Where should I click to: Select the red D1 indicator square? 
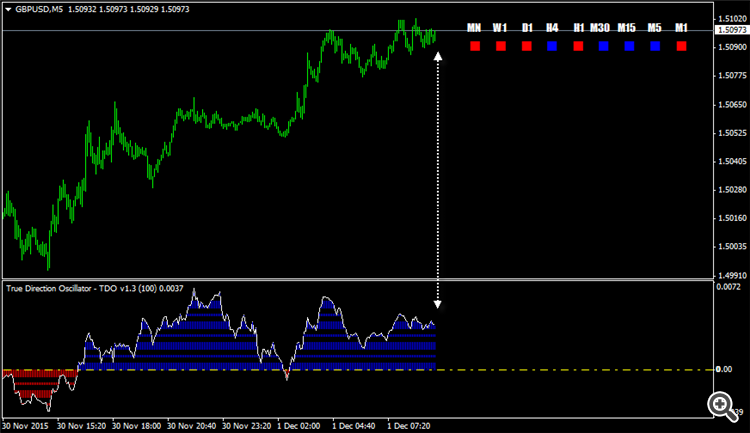point(527,46)
